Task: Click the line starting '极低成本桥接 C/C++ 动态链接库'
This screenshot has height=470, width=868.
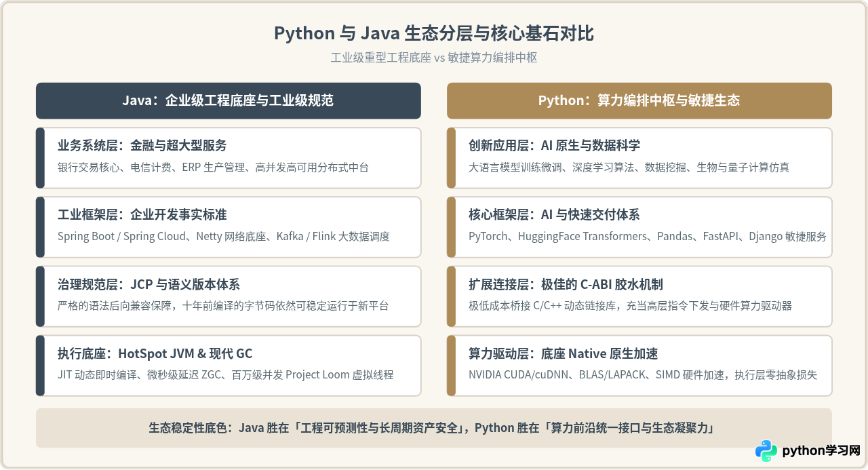Action: tap(630, 305)
